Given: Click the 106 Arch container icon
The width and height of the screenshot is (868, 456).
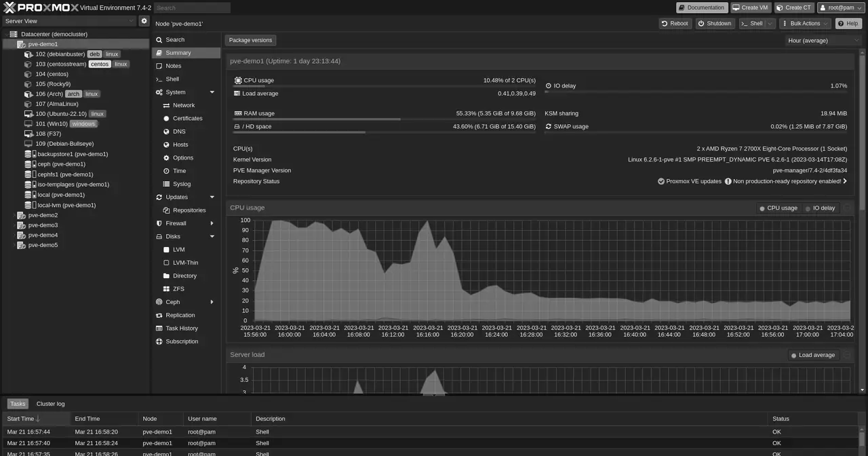Looking at the screenshot, I should (28, 94).
